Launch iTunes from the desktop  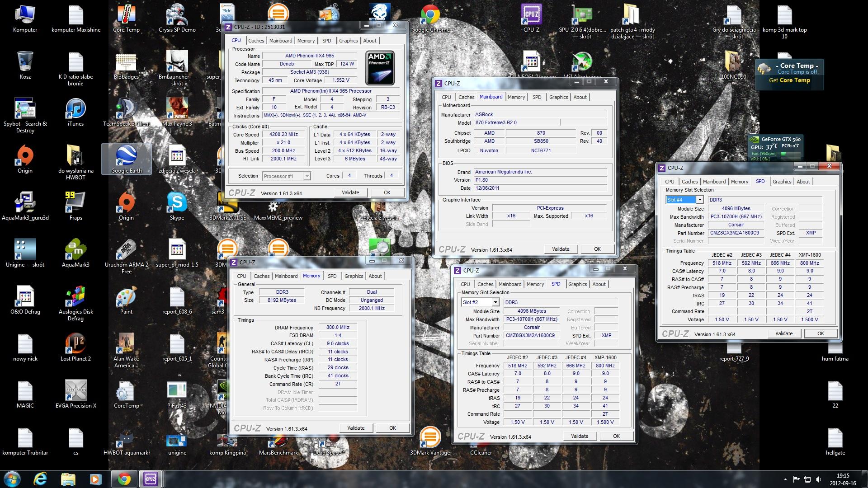click(75, 113)
